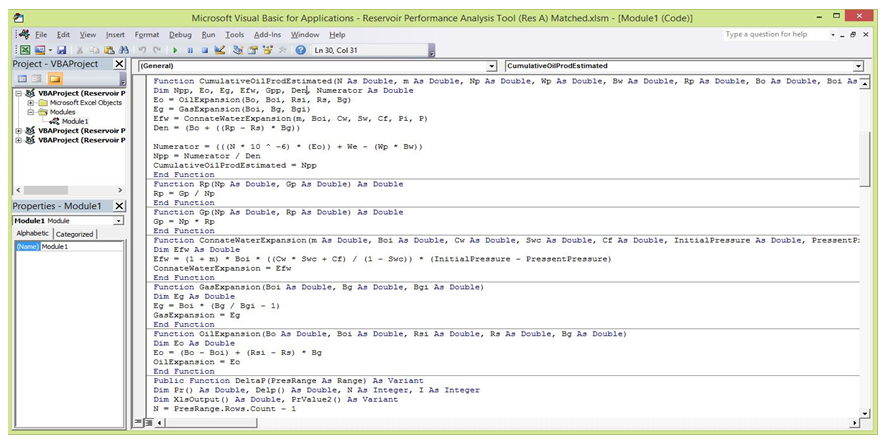Screen dimensions: 887x447
Task: Toggle Folders view in Project pane
Action: (x=55, y=79)
